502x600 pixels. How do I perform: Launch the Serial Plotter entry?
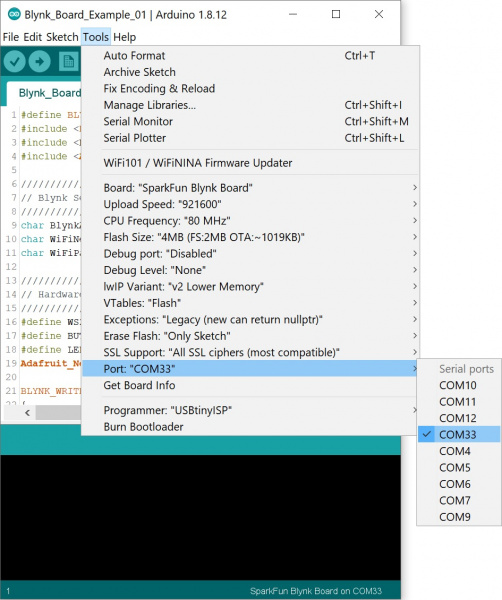tap(251, 138)
